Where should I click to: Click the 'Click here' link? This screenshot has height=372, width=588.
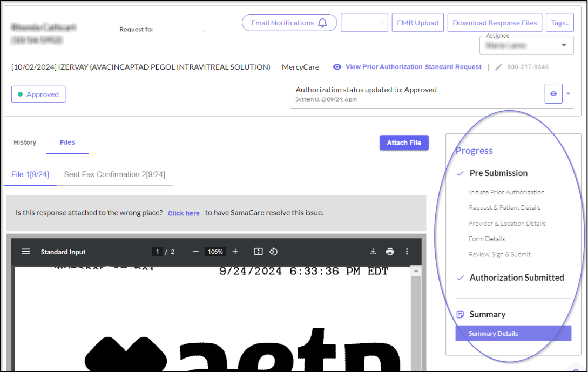(x=184, y=213)
